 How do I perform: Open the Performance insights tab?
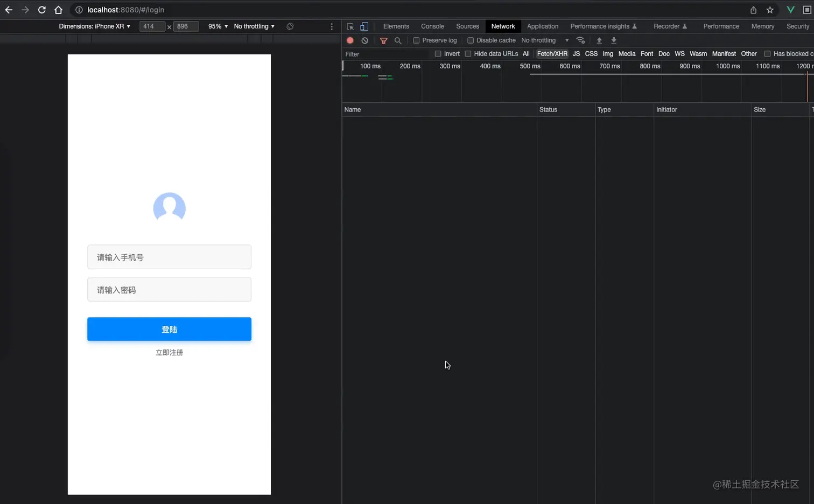tap(604, 26)
